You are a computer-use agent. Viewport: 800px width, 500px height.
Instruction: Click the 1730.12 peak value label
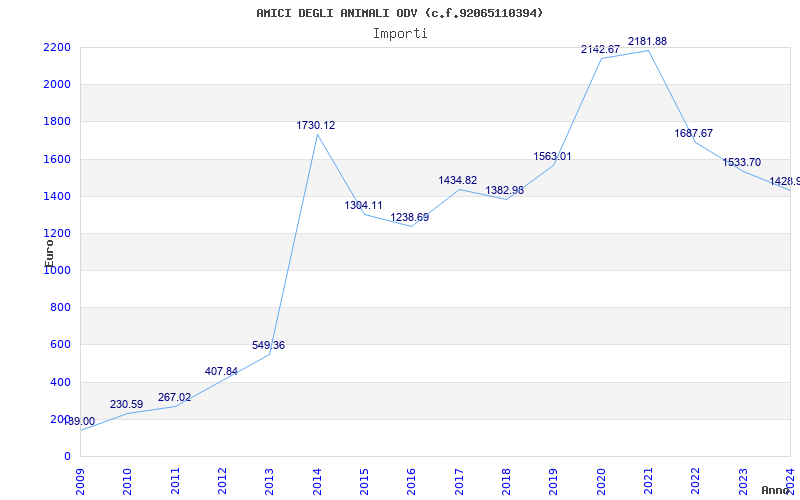coord(316,126)
